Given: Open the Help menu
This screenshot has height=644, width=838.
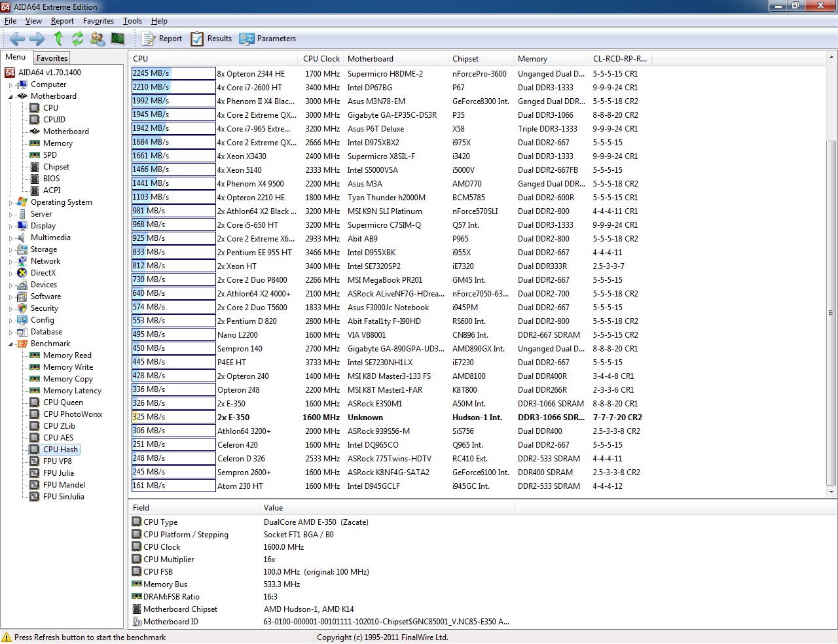Looking at the screenshot, I should click(159, 21).
